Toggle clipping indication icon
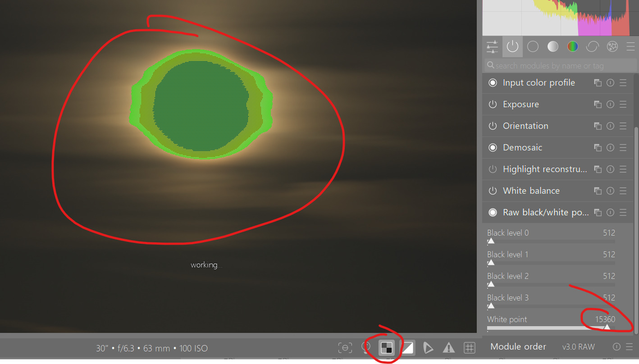This screenshot has height=364, width=639. click(407, 348)
